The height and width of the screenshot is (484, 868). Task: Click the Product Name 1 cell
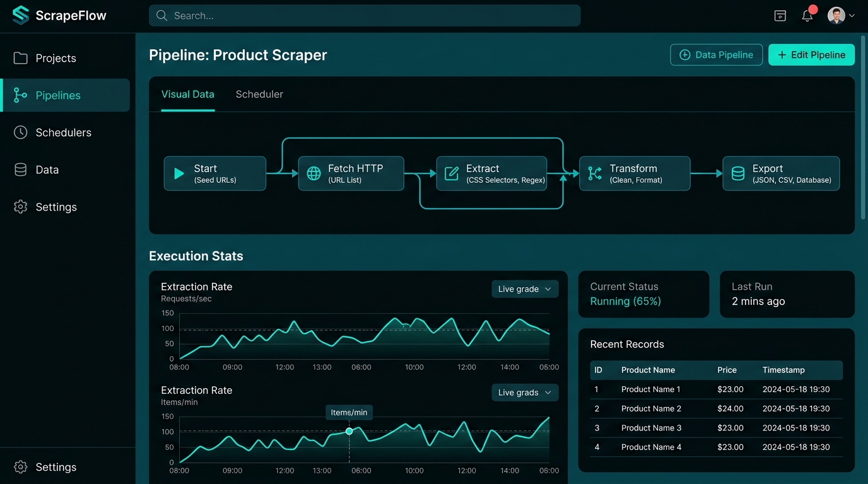coord(651,389)
